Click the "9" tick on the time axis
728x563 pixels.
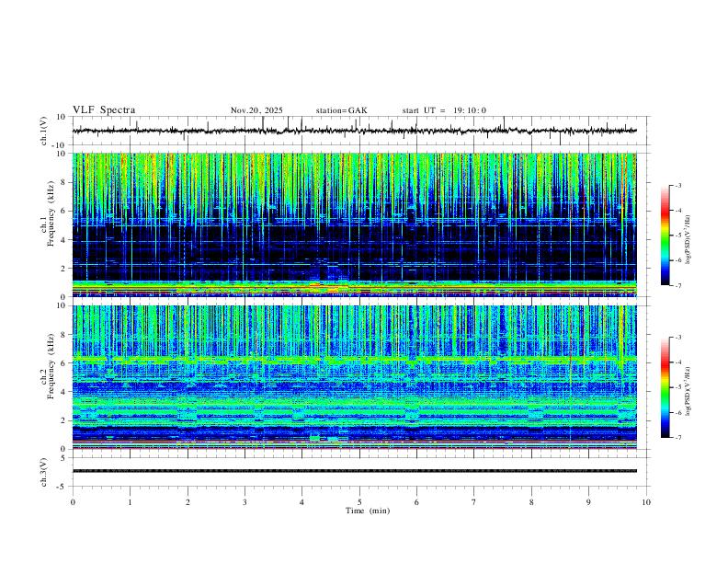[588, 502]
